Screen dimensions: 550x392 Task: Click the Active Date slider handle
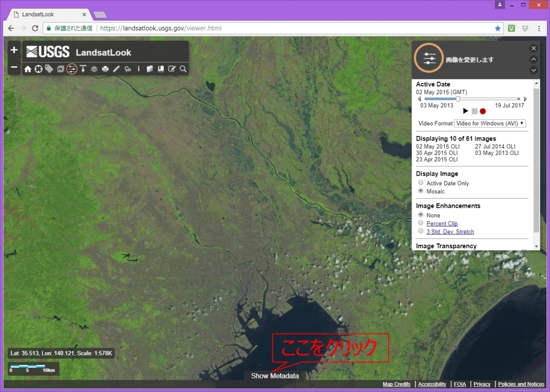point(458,99)
